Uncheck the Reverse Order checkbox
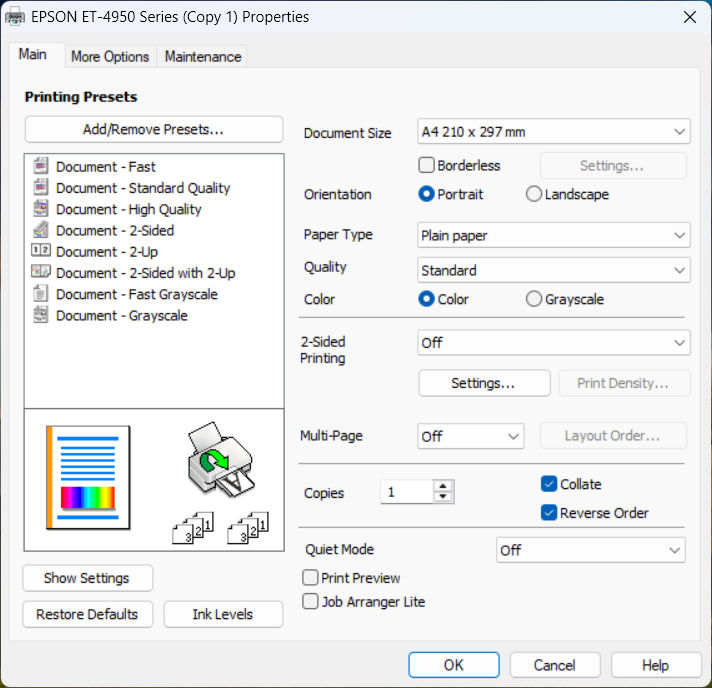The image size is (712, 688). [x=549, y=513]
